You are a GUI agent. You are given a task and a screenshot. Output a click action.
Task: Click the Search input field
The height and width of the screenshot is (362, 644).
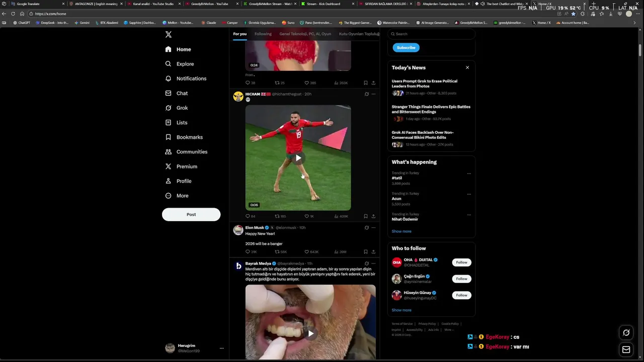pos(432,34)
